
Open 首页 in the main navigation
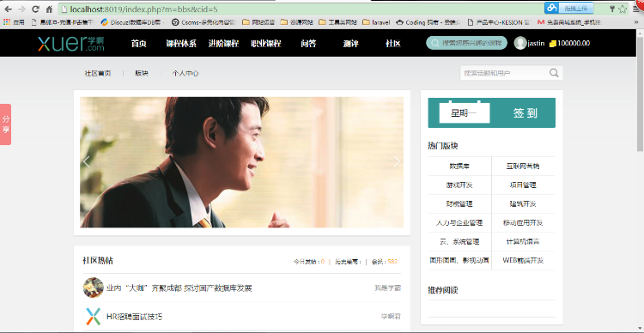click(x=139, y=44)
